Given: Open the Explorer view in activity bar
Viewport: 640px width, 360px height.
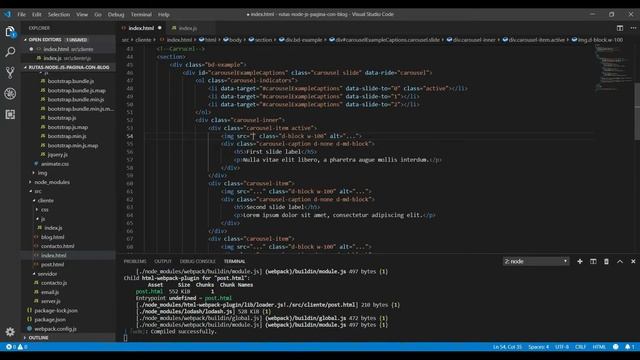Looking at the screenshot, I should 10,31.
